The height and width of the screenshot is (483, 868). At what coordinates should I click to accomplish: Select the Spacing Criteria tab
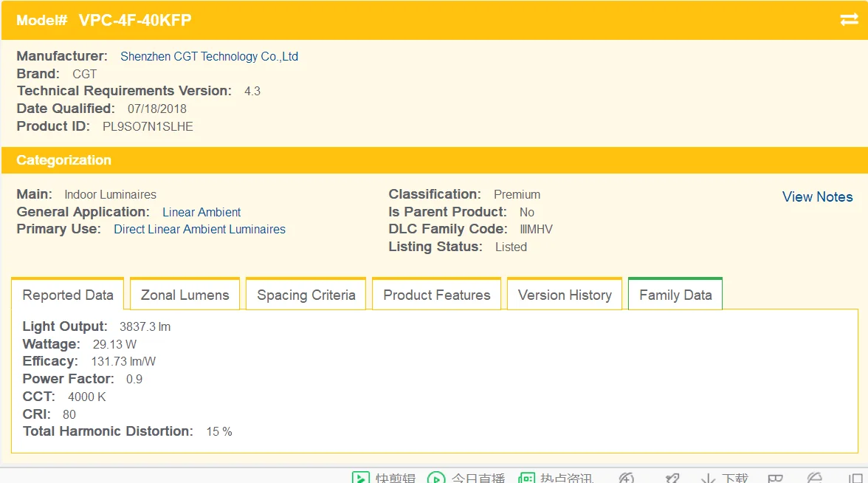[x=306, y=295]
